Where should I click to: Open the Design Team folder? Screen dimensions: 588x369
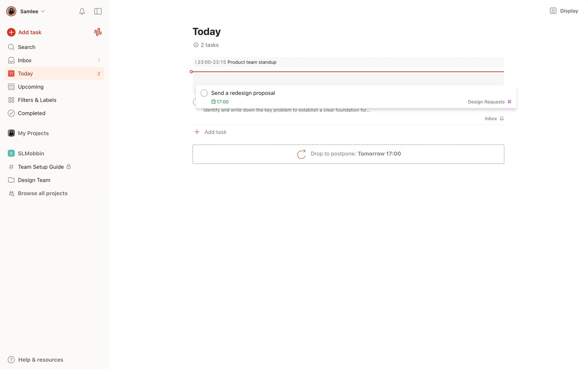(x=34, y=180)
